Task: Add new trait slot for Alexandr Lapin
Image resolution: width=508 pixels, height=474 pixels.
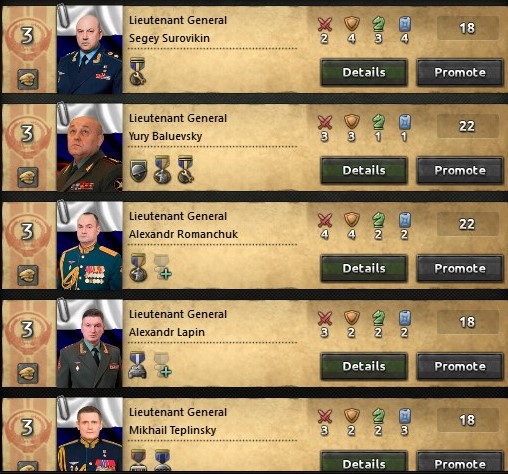Action: click(163, 365)
